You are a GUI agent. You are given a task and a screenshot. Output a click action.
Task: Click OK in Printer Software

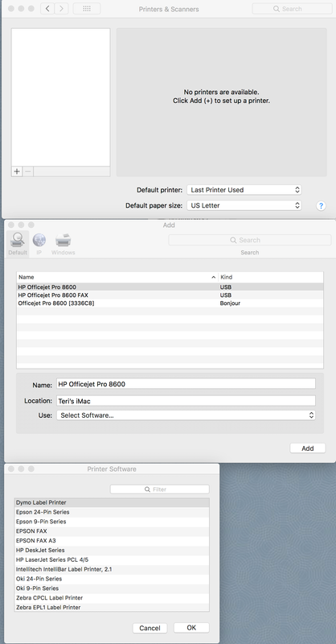[191, 628]
